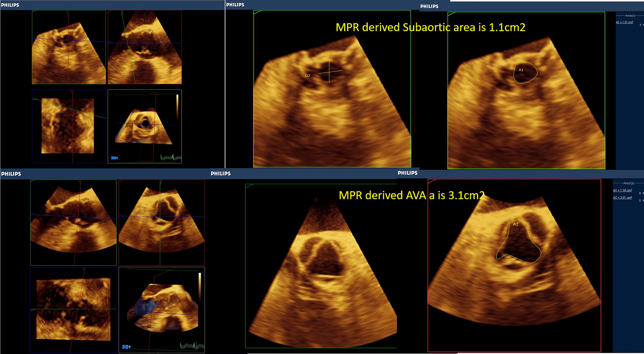Click the Area(s) header in upper measurement panel
The height and width of the screenshot is (354, 644).
click(630, 16)
